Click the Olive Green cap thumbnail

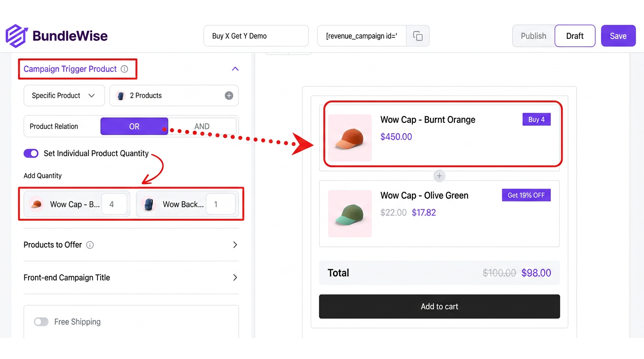pyautogui.click(x=350, y=214)
